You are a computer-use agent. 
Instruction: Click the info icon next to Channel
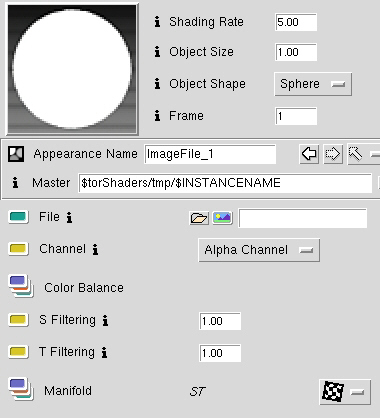pos(95,249)
